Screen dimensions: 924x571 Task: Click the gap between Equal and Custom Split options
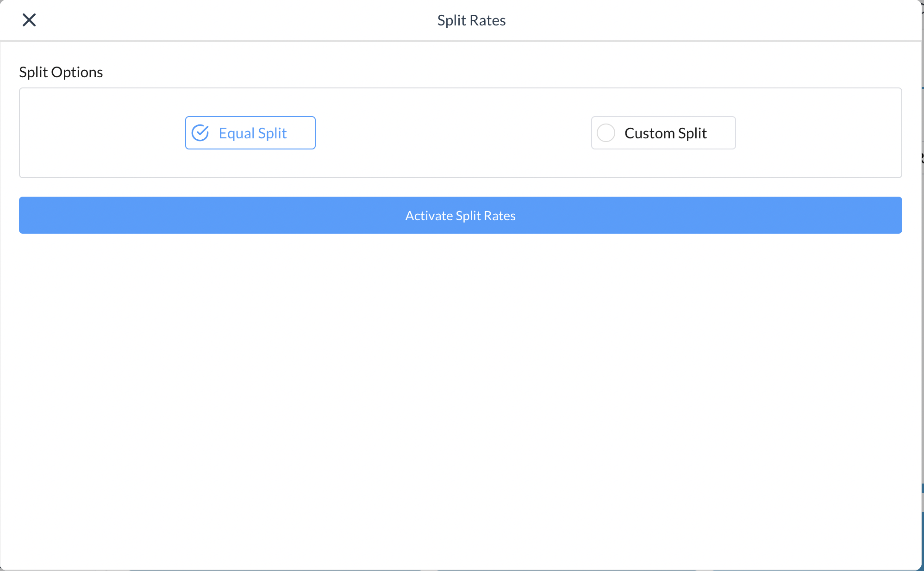[x=454, y=133]
